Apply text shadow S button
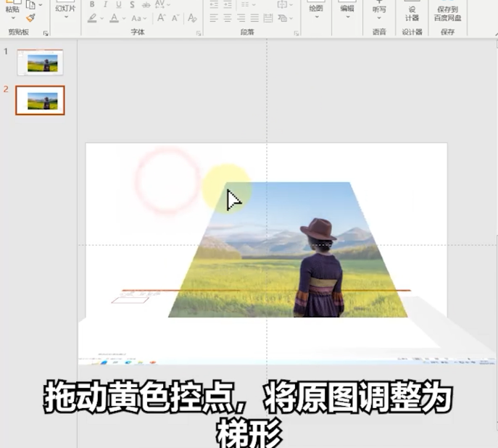The width and height of the screenshot is (498, 448). [132, 4]
